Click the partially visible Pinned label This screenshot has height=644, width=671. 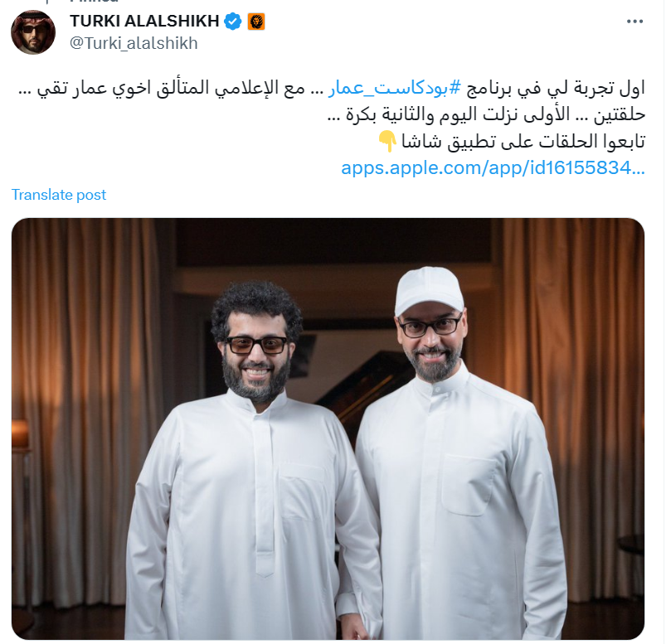click(x=95, y=2)
